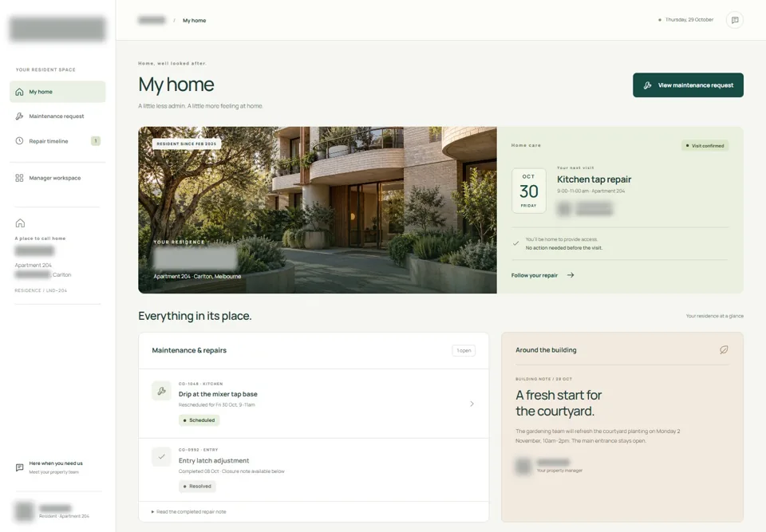Click the grid icon beside Manager workspace
The width and height of the screenshot is (766, 532).
(x=19, y=178)
